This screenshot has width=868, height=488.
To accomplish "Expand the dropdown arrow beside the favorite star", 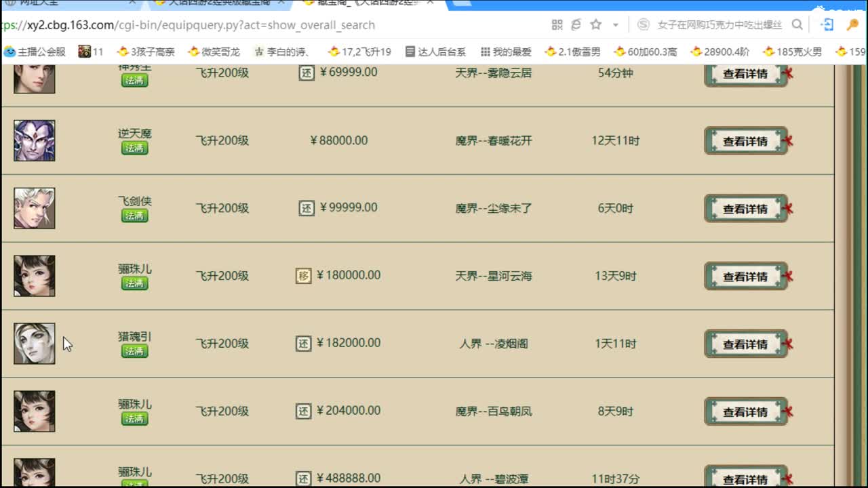I will click(x=615, y=25).
